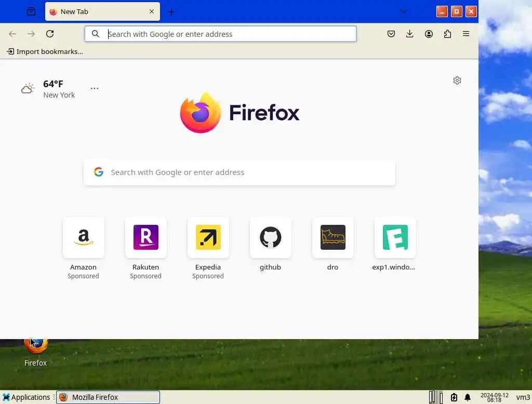Maximize the Firefox window
Viewport: 532px width, 404px height.
click(x=456, y=11)
